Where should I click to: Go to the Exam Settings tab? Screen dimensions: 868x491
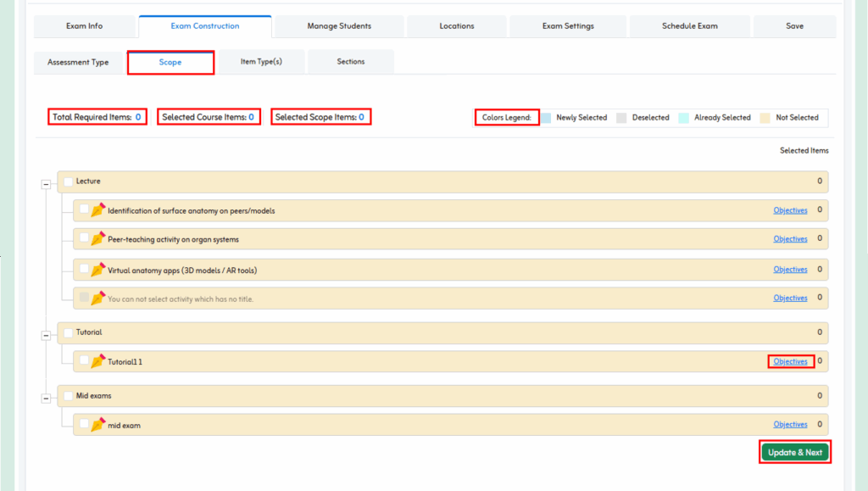click(x=568, y=26)
